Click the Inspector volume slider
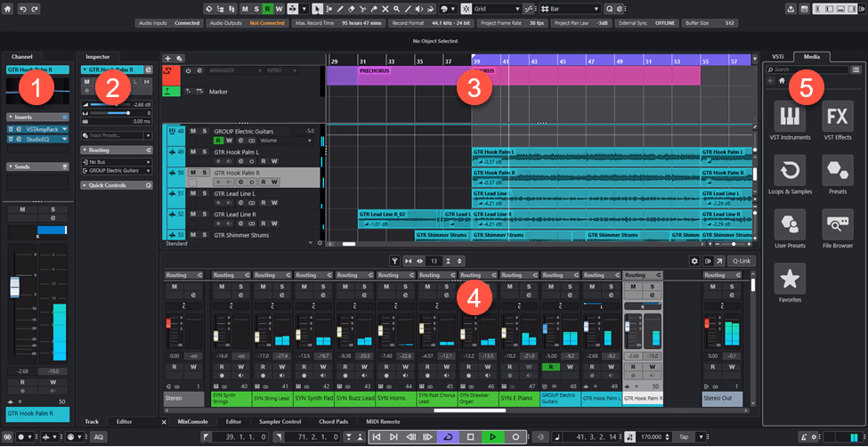 tap(110, 104)
